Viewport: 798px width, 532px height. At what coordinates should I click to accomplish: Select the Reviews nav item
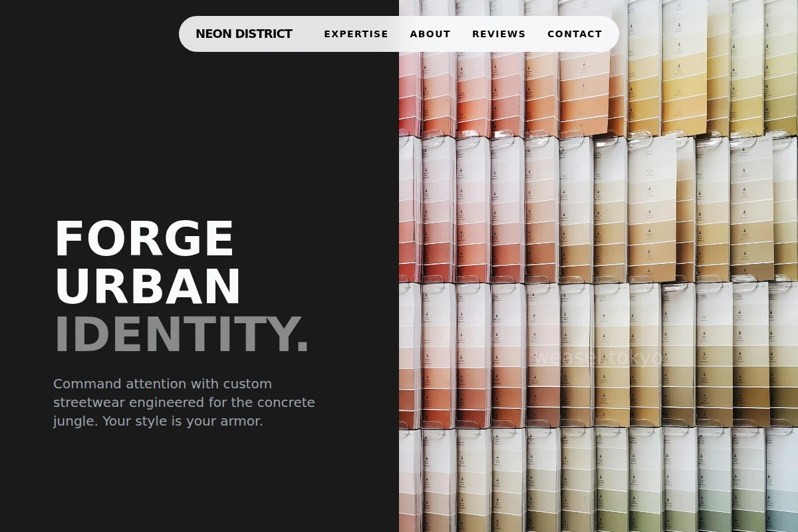tap(499, 34)
